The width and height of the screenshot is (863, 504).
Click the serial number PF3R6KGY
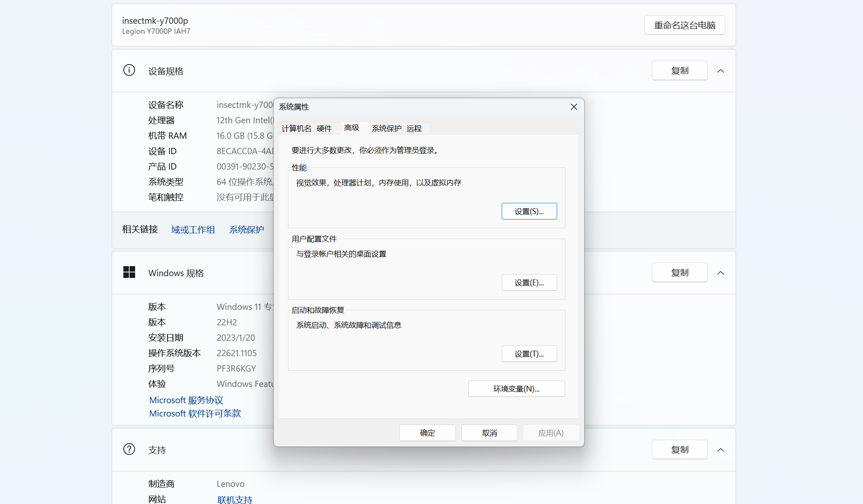click(x=236, y=368)
